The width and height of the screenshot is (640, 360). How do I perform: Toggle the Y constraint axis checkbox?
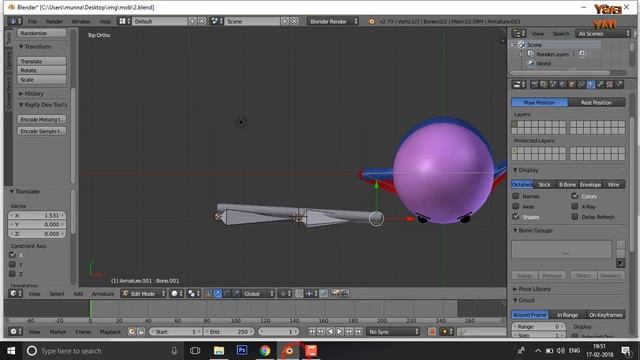click(x=12, y=264)
